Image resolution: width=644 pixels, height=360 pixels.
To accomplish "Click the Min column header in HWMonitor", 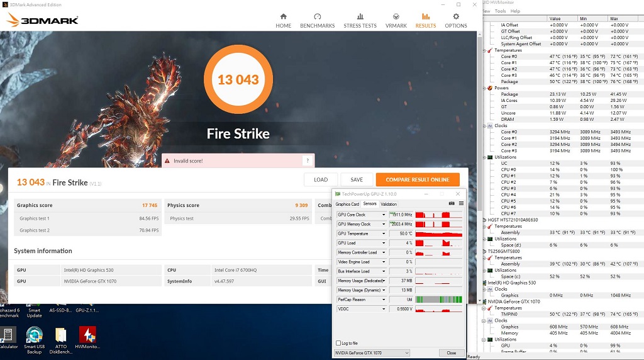I will pos(592,18).
